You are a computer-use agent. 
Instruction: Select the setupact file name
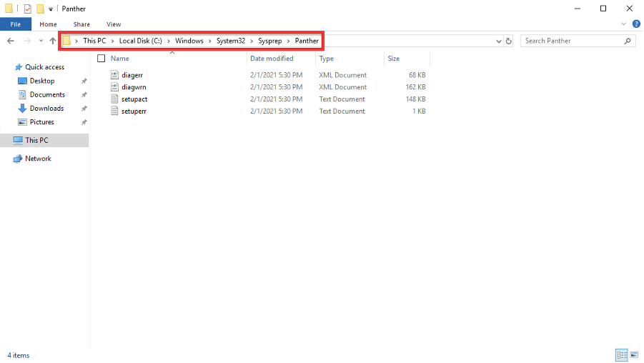[134, 99]
